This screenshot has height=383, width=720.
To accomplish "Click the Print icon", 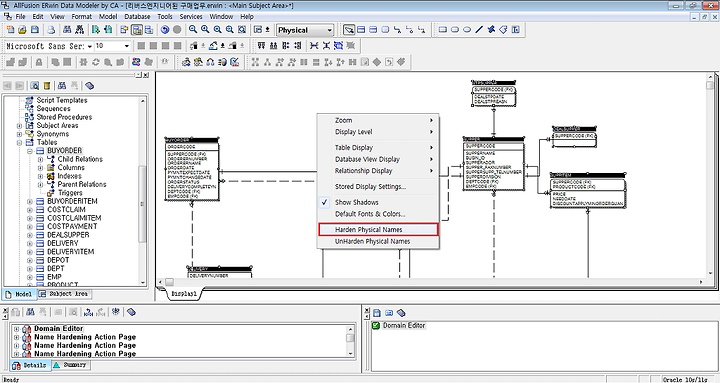I will [51, 30].
